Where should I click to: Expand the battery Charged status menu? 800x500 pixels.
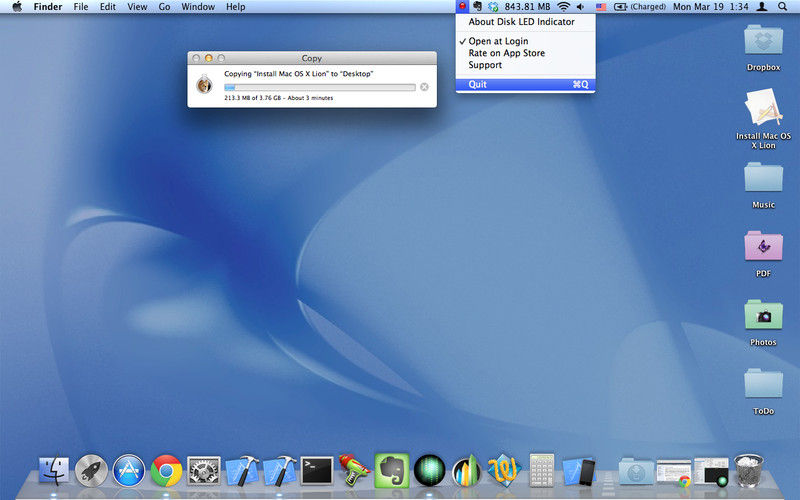click(x=640, y=7)
